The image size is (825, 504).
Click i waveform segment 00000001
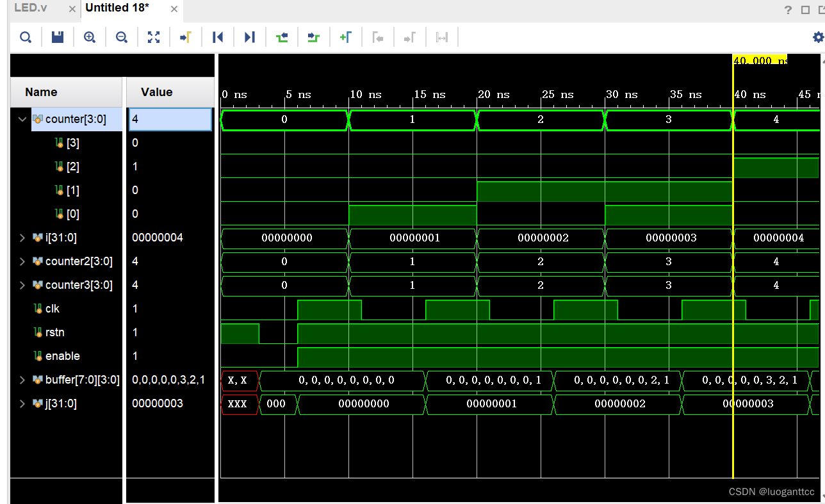coord(414,238)
